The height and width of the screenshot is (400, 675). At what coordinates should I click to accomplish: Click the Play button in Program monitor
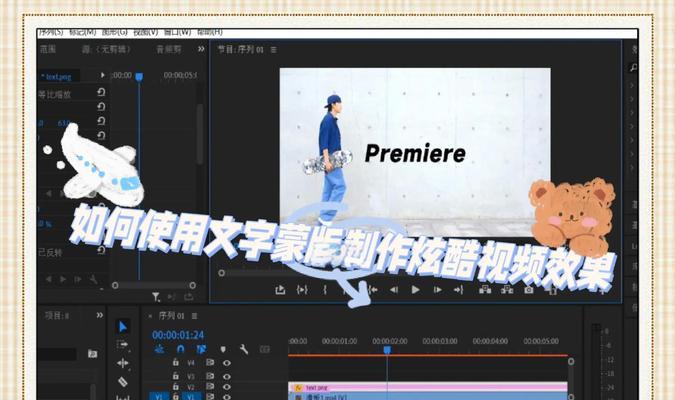415,290
